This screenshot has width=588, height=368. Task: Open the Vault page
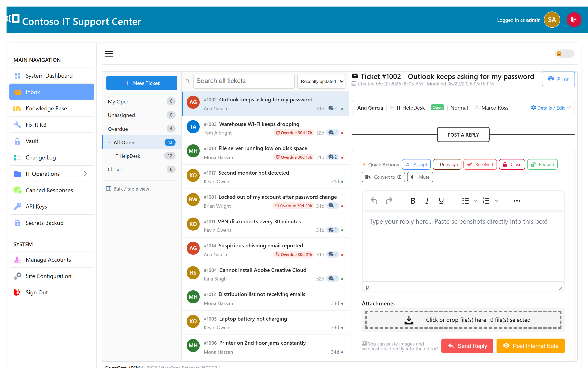click(x=52, y=141)
